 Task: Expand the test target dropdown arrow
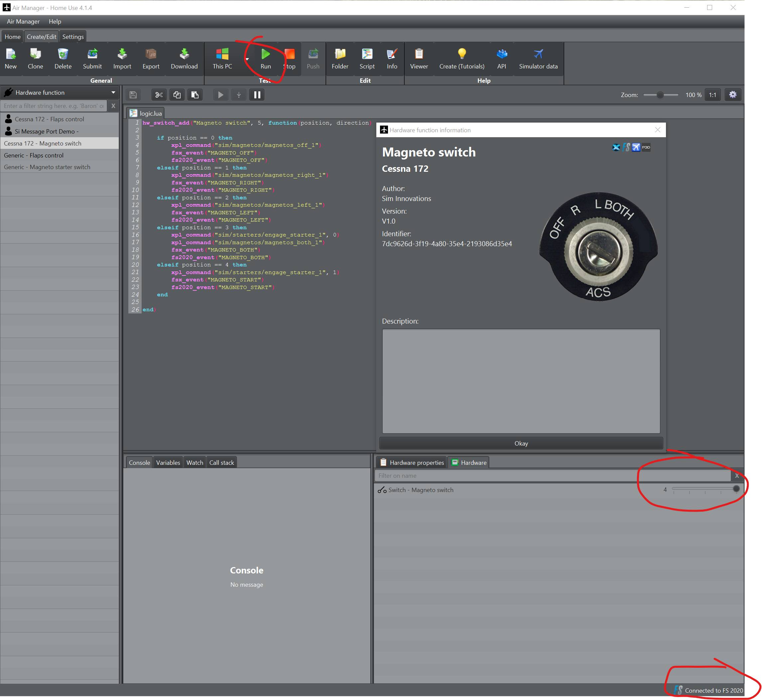click(x=247, y=59)
